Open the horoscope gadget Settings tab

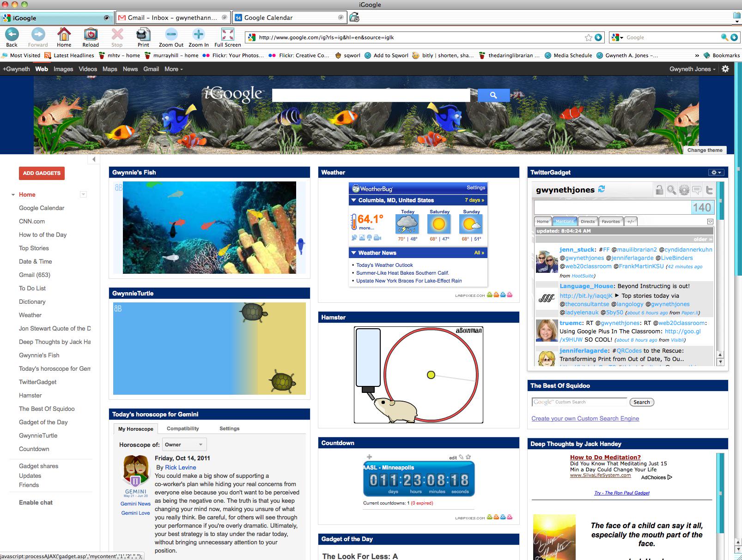[x=229, y=428]
